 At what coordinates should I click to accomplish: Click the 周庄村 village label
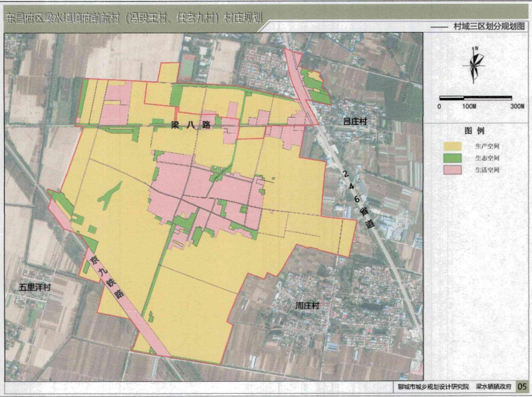click(x=307, y=306)
